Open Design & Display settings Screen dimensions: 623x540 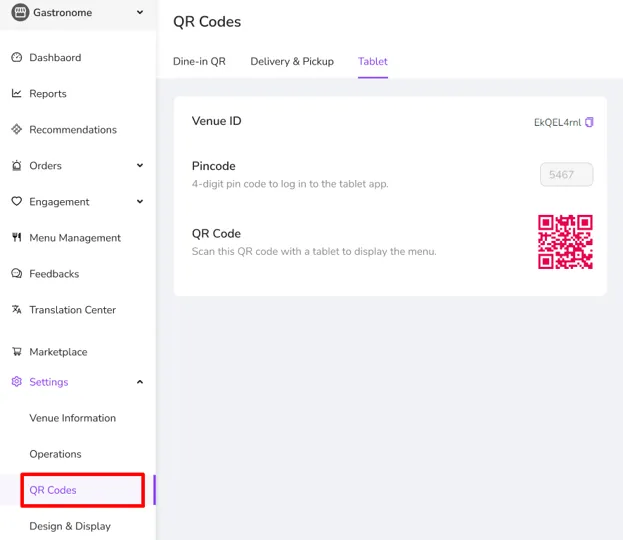click(x=70, y=526)
